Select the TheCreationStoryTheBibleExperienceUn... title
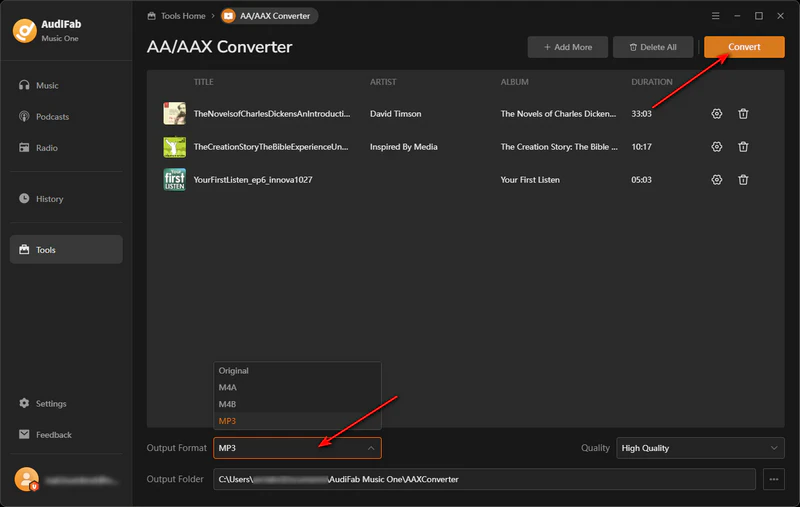Viewport: 800px width, 507px height. click(271, 147)
